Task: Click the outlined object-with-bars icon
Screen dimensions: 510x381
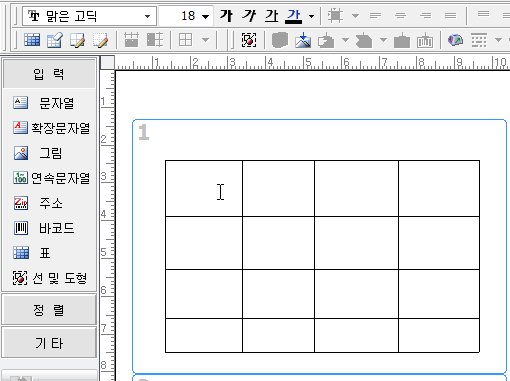Action: coord(425,40)
